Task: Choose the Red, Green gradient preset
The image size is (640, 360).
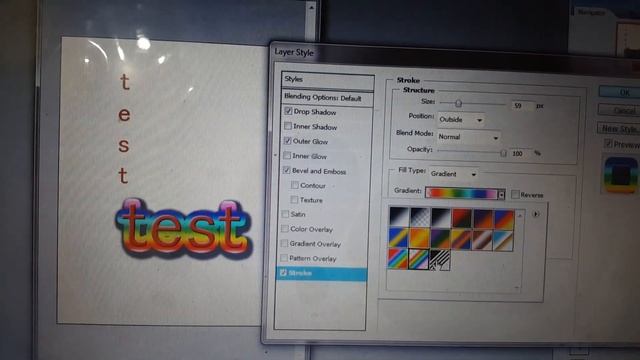Action: (x=462, y=219)
